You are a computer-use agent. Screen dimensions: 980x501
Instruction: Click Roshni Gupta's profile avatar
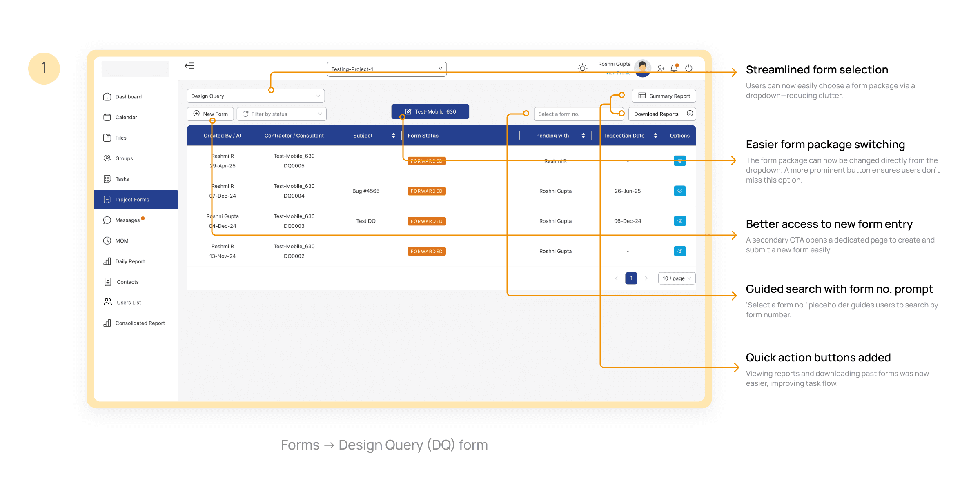tap(643, 67)
